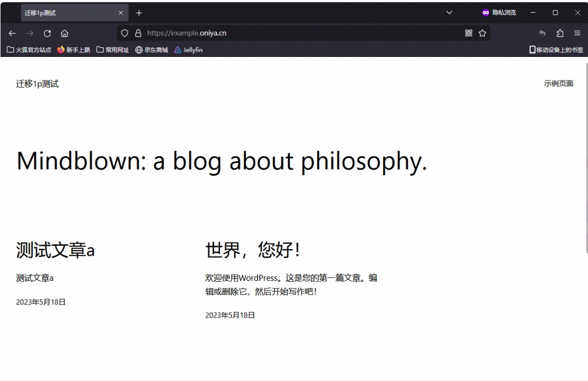The width and height of the screenshot is (588, 381).
Task: Open the 测试文章a post title link
Action: point(55,250)
